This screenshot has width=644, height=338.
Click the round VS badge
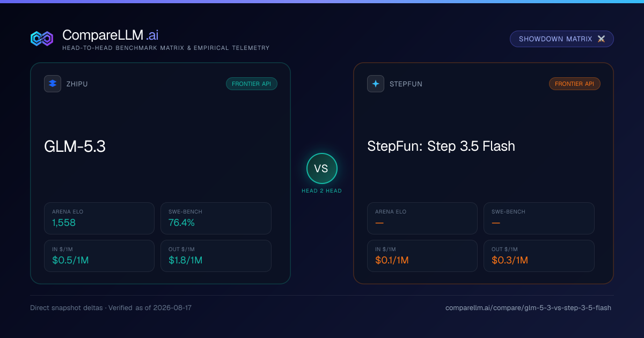coord(321,168)
